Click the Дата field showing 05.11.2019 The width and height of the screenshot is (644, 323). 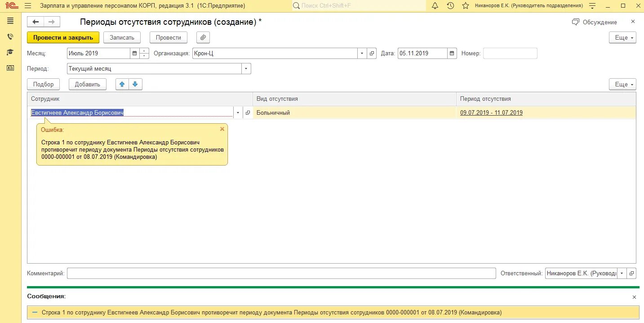[422, 53]
